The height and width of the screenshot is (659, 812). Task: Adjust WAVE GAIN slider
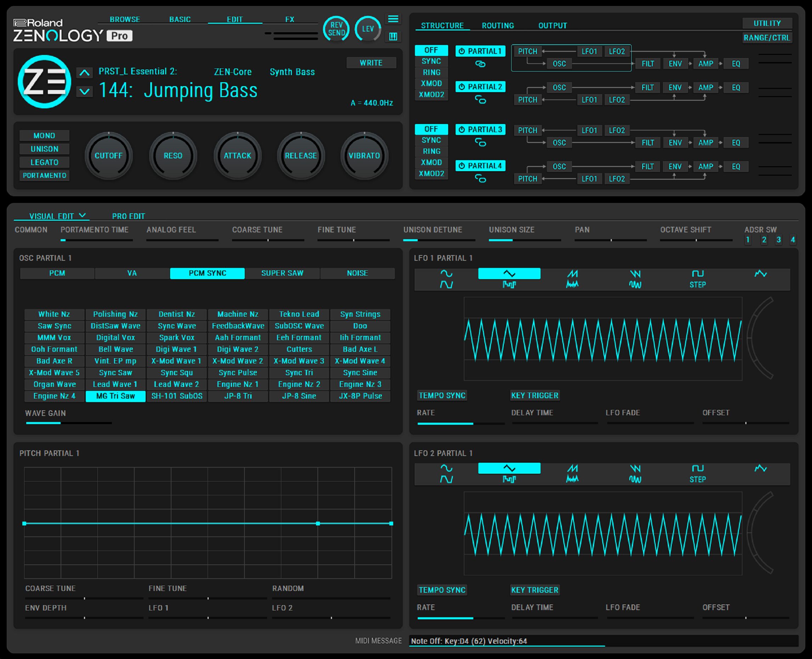point(69,422)
